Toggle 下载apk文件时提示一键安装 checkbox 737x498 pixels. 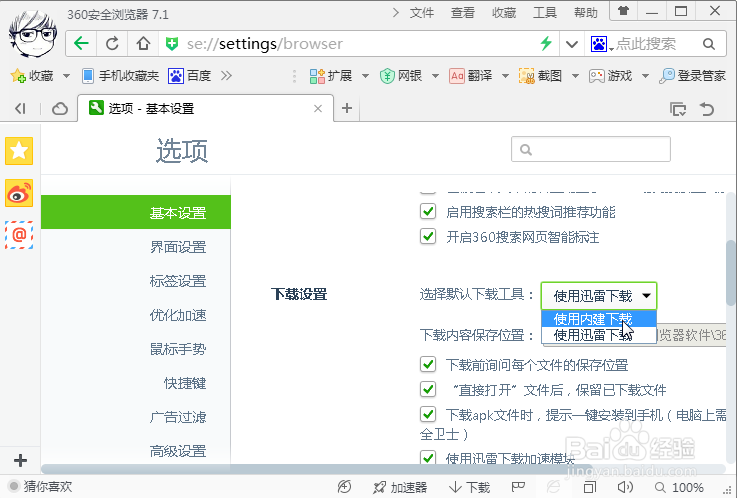click(428, 414)
